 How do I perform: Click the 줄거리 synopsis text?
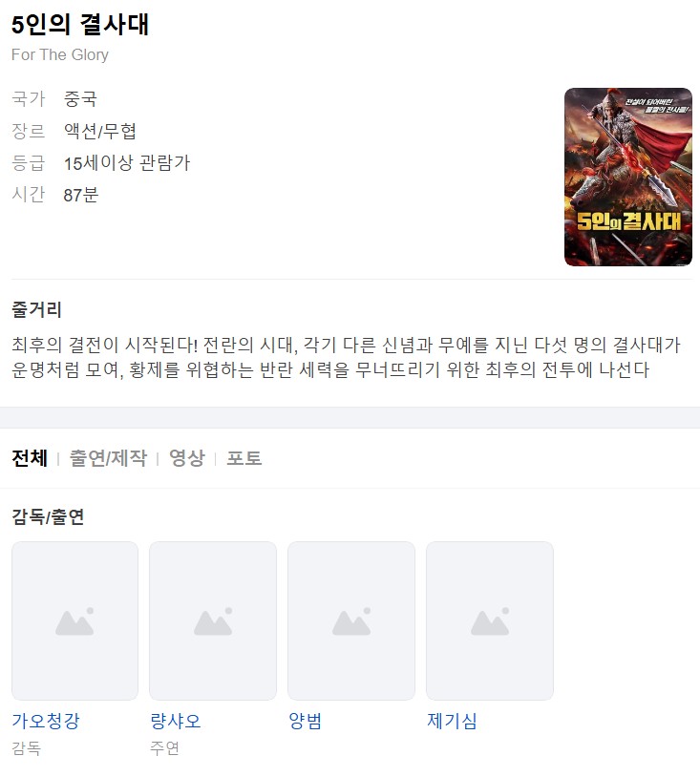[346, 357]
